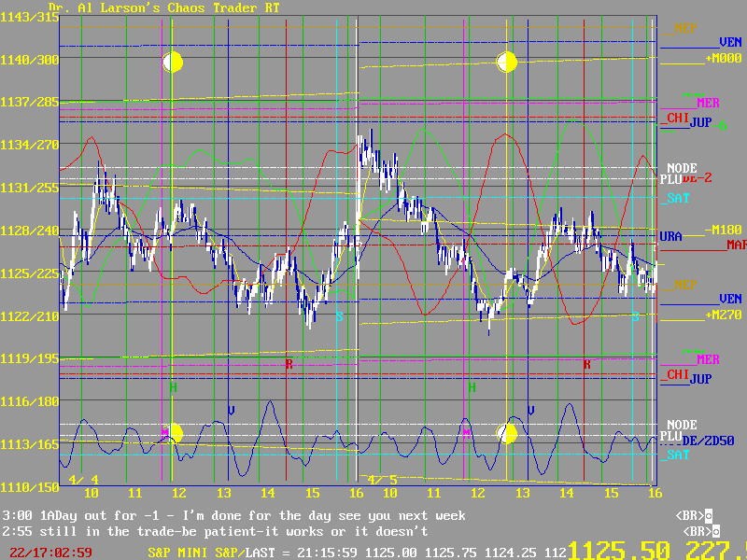The height and width of the screenshot is (560, 747).
Task: Toggle the small box beside the first <BR> tag
Action: 707,515
